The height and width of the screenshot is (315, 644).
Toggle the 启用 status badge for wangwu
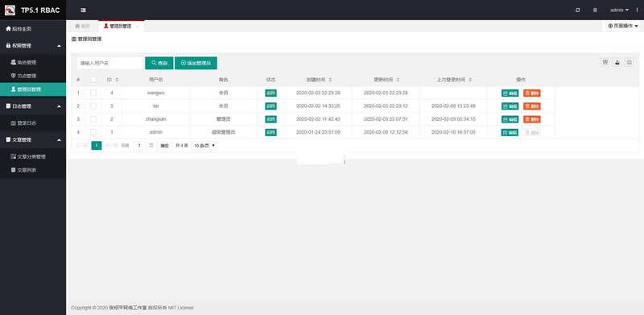270,93
